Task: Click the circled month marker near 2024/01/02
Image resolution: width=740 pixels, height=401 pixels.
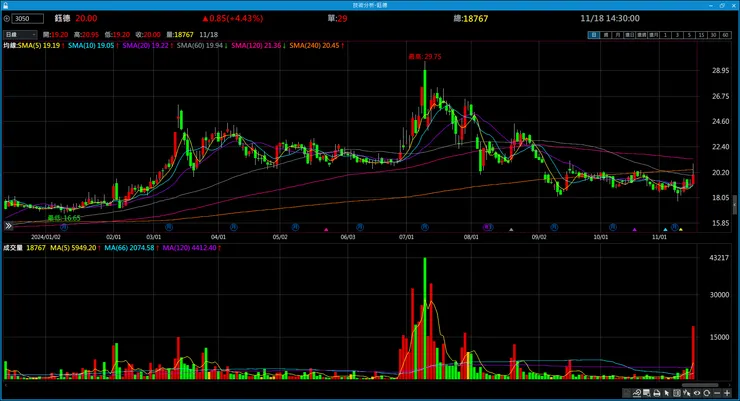Action: tap(64, 227)
